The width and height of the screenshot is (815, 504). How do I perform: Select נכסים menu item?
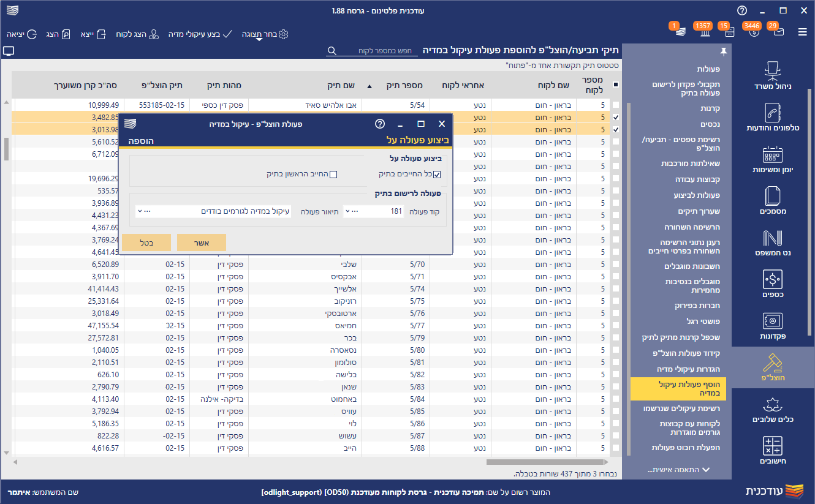pos(710,124)
